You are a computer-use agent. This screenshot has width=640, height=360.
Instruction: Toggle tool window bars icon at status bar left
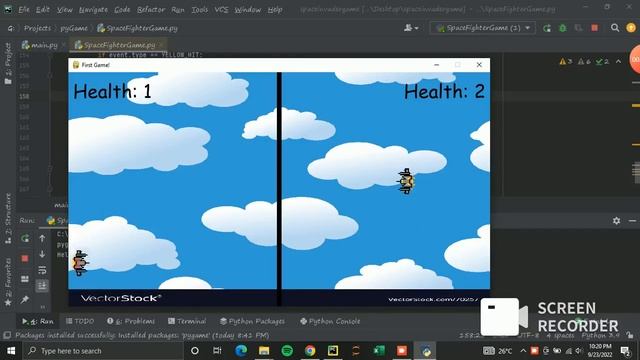point(7,335)
